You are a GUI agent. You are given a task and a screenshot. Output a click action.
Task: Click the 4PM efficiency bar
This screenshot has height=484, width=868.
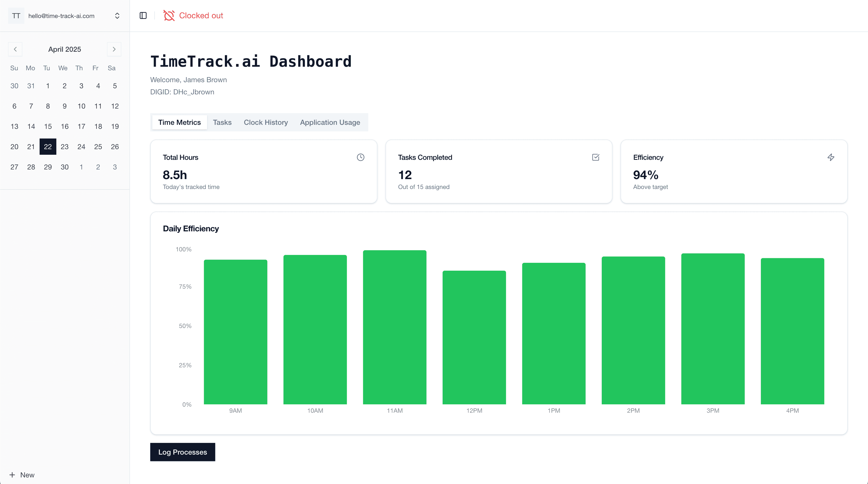click(792, 331)
